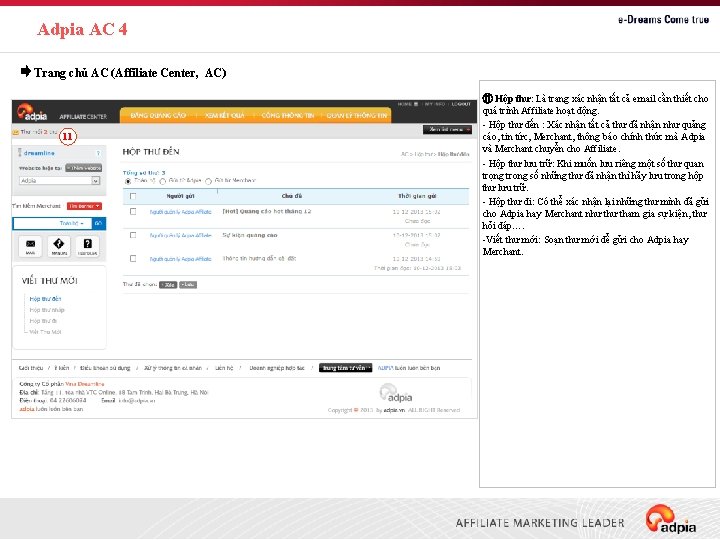
Task: Click the 'Người gửi' column header
Action: pyautogui.click(x=180, y=196)
